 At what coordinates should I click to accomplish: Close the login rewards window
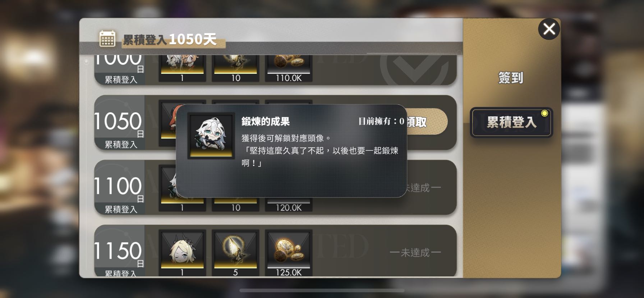pyautogui.click(x=549, y=29)
